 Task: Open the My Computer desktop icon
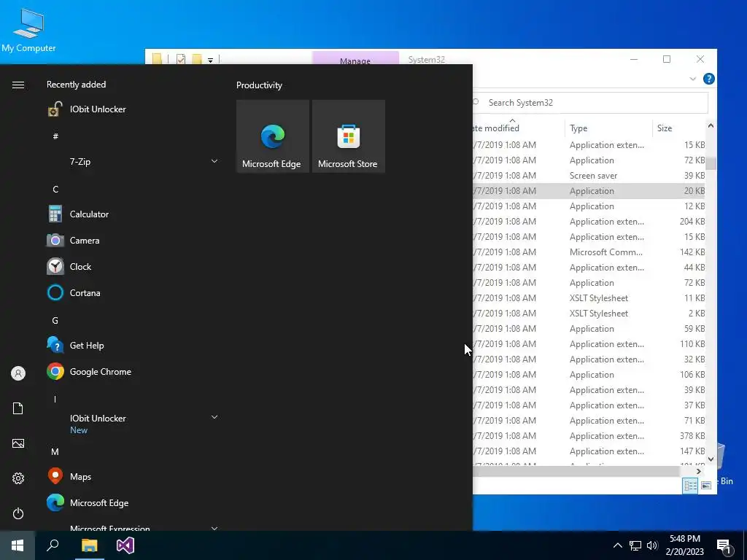coord(28,30)
